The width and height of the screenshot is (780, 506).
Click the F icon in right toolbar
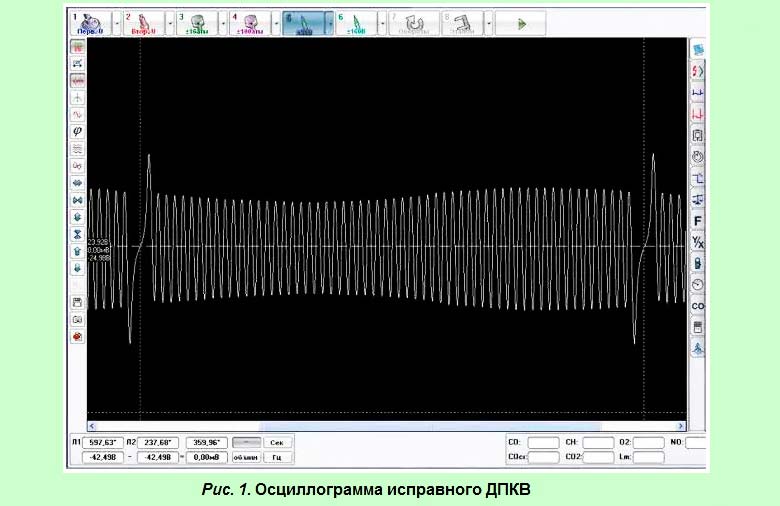[x=697, y=220]
